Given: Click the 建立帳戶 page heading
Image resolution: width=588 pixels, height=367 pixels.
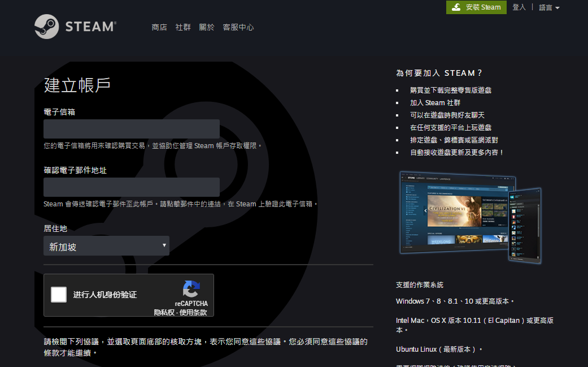Looking at the screenshot, I should coord(77,85).
